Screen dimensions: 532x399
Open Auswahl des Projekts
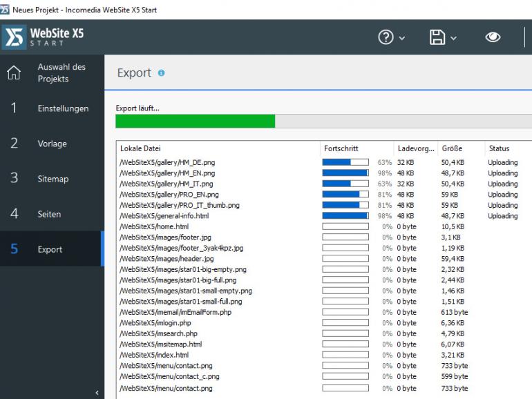[61, 72]
